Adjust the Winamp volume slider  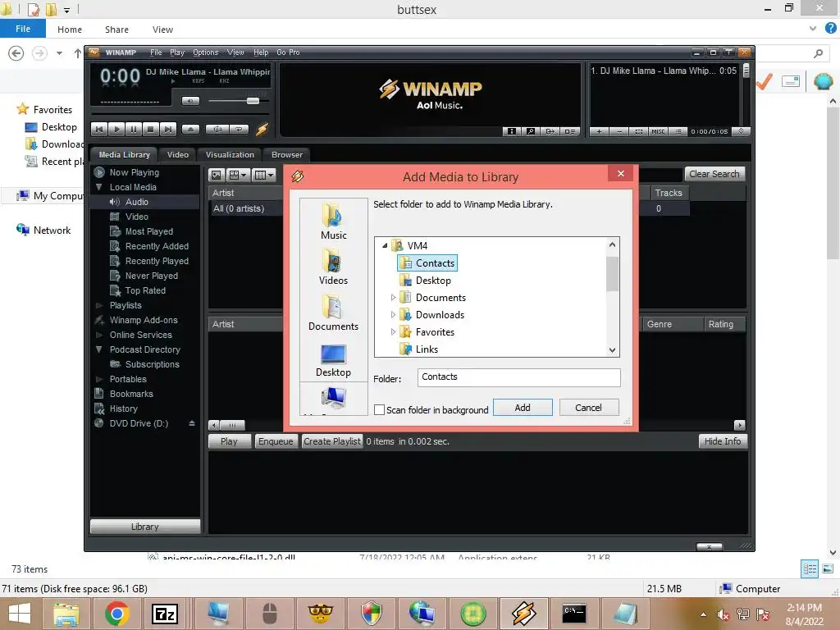click(253, 101)
